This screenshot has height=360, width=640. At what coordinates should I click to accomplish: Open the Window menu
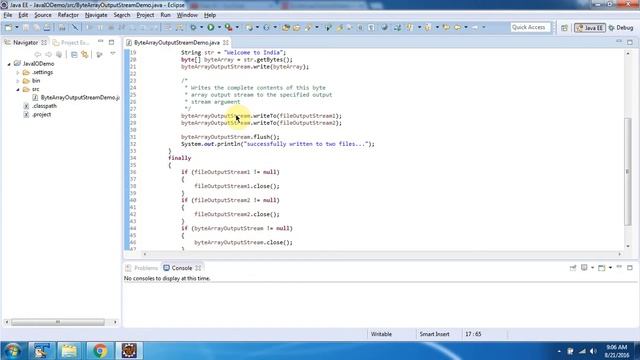coord(187,15)
